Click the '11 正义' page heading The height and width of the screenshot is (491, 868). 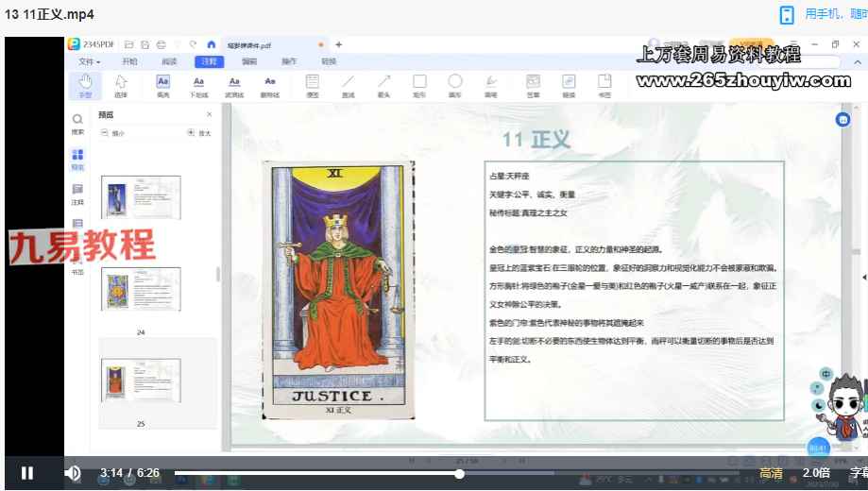click(x=536, y=140)
